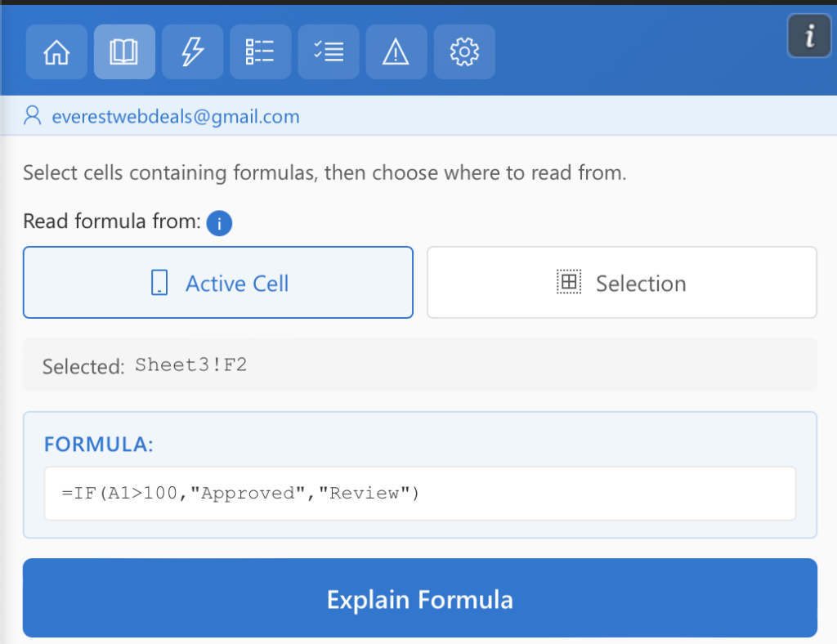
Task: Click the italic info button top right
Action: (x=808, y=37)
